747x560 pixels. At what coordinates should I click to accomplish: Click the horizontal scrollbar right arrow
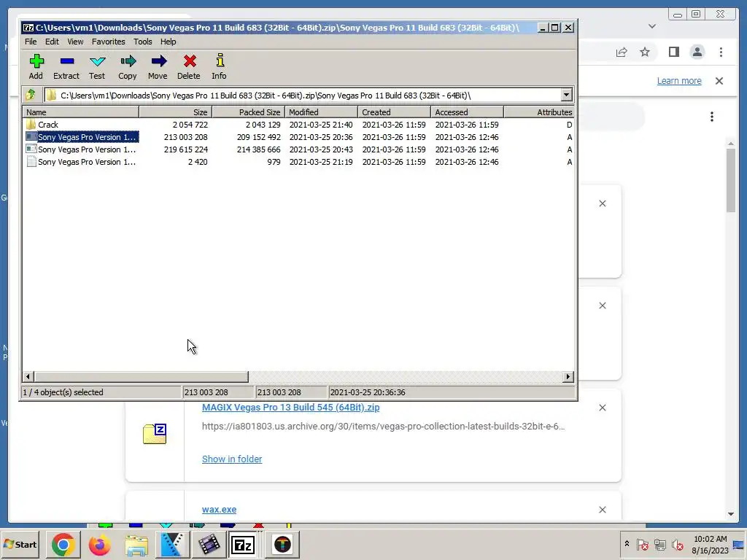(x=568, y=377)
